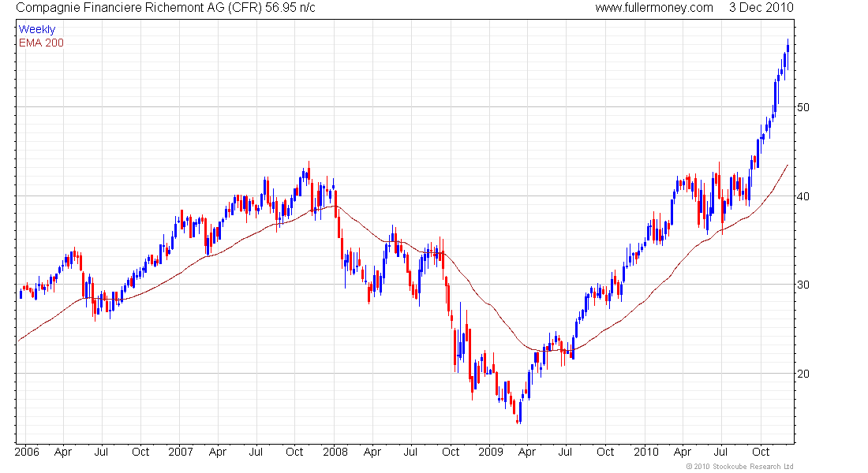Image resolution: width=868 pixels, height=473 pixels.
Task: Click the y-axis value 50
Action: 803,107
